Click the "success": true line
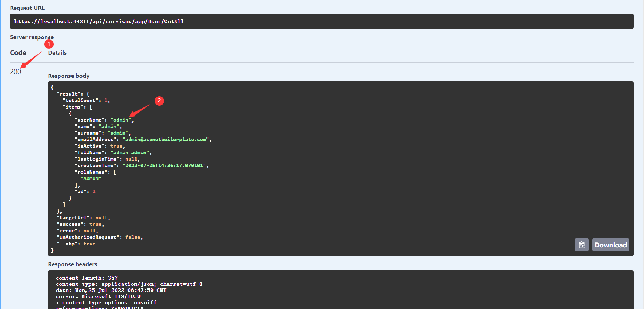 coord(80,224)
